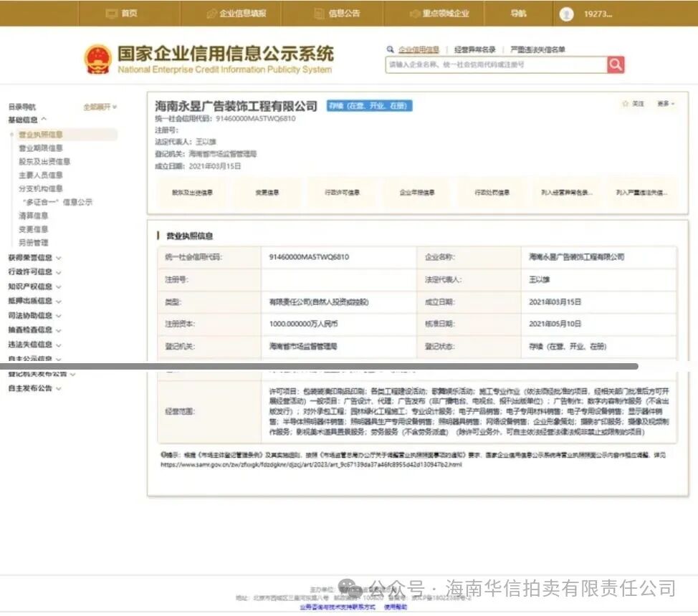The height and width of the screenshot is (616, 698).
Task: Open the 更多 dropdown in company header
Action: (666, 104)
